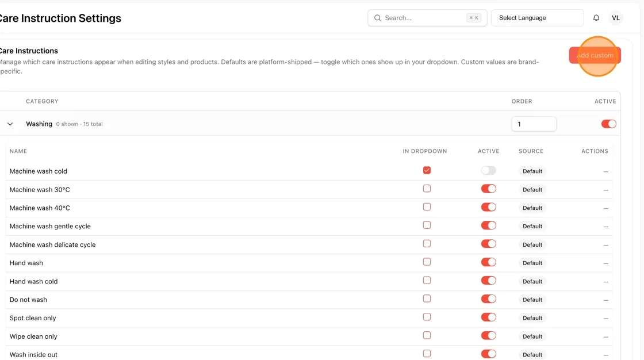Image resolution: width=644 pixels, height=360 pixels.
Task: Check In Dropdown for Spot clean only
Action: click(427, 317)
